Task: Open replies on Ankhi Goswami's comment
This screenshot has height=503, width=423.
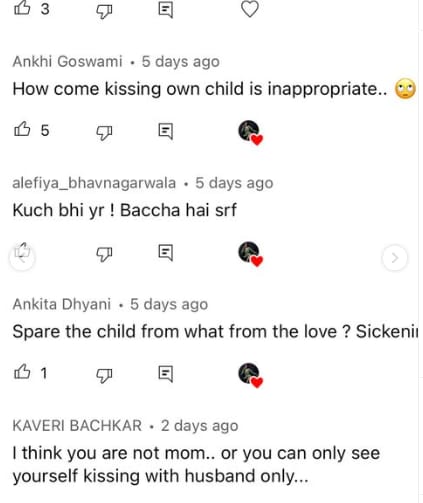Action: click(165, 131)
